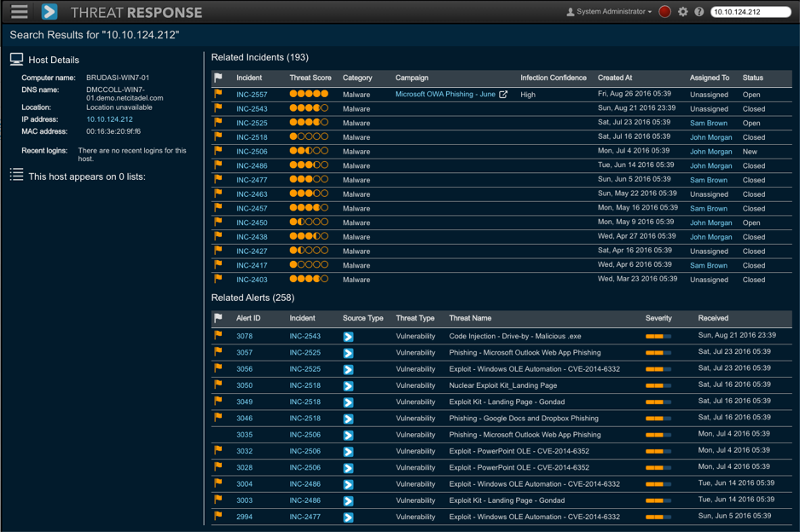This screenshot has width=800, height=532.
Task: Sort alerts by Alert ID column
Action: point(248,318)
